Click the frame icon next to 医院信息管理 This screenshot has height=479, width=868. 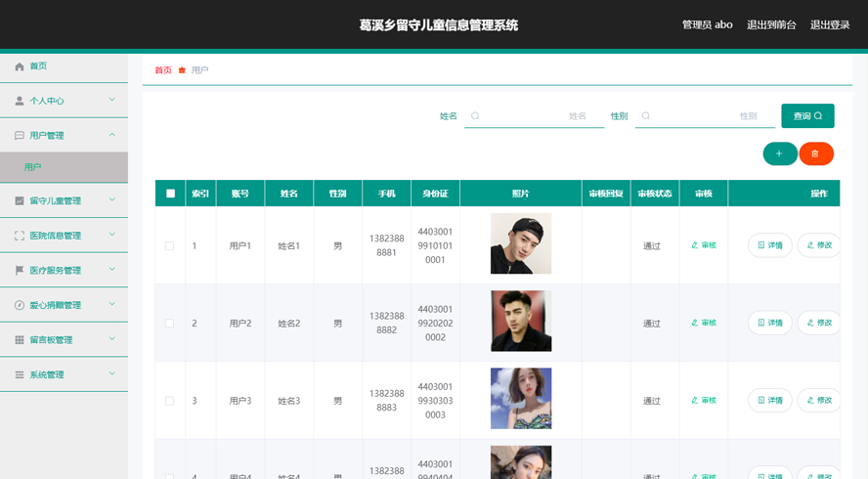pos(20,236)
